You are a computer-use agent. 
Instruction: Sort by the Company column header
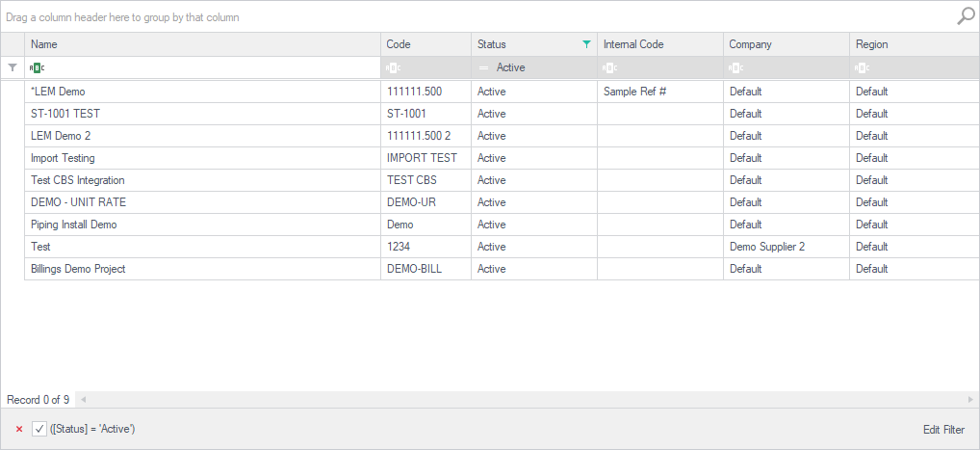click(787, 44)
